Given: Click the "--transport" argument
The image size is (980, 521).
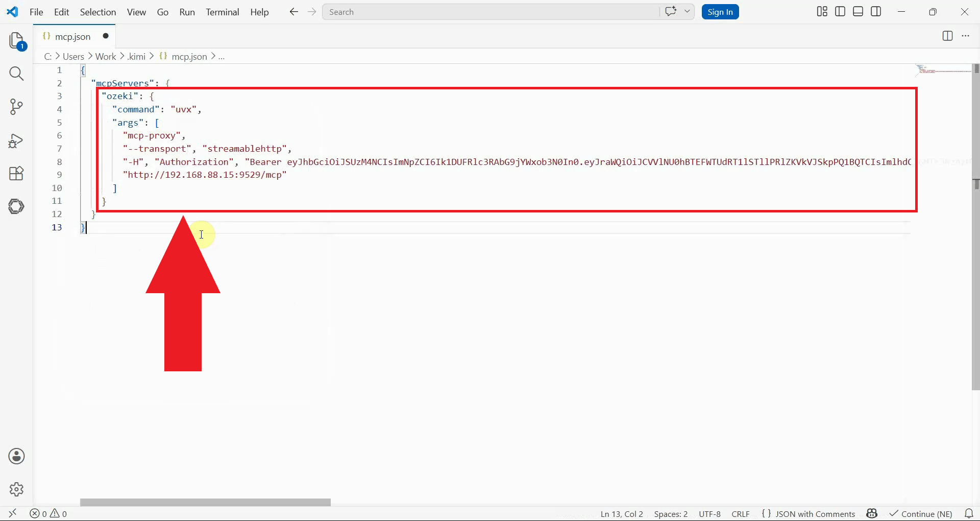Looking at the screenshot, I should click(157, 149).
